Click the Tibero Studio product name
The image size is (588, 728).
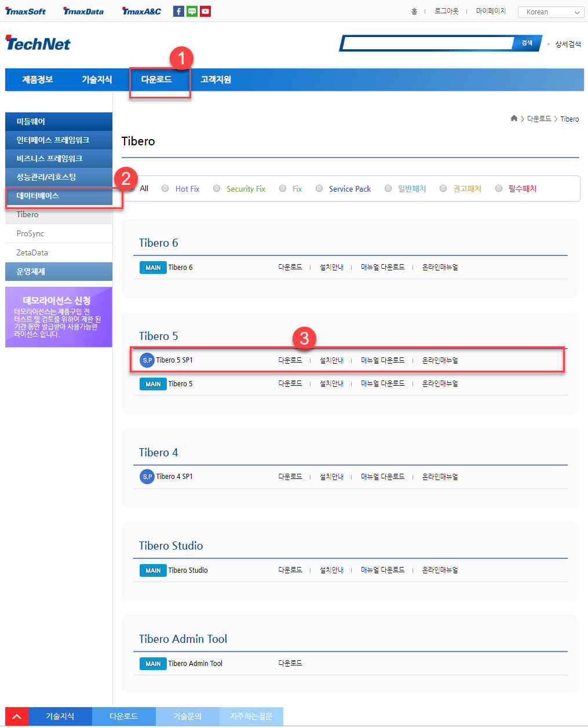coord(188,570)
